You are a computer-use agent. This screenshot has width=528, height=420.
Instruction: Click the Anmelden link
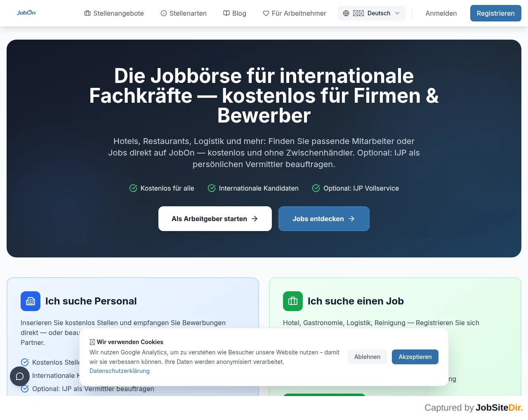[x=441, y=13]
